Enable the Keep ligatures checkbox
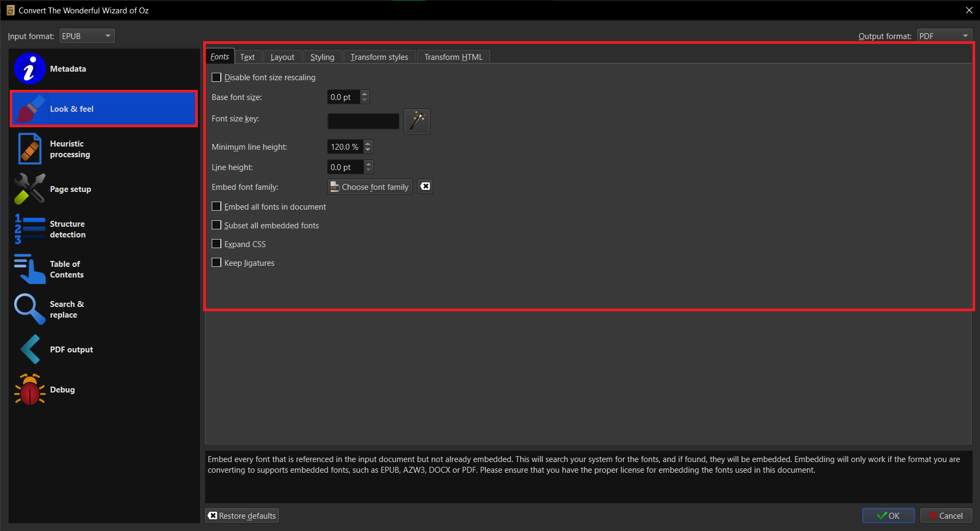The width and height of the screenshot is (980, 531). [x=217, y=263]
